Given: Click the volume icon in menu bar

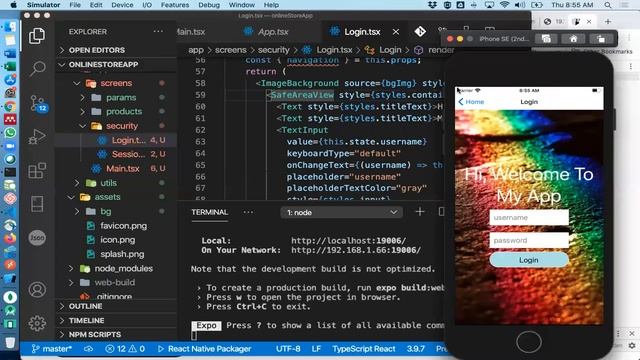Looking at the screenshot, I should 520,5.
